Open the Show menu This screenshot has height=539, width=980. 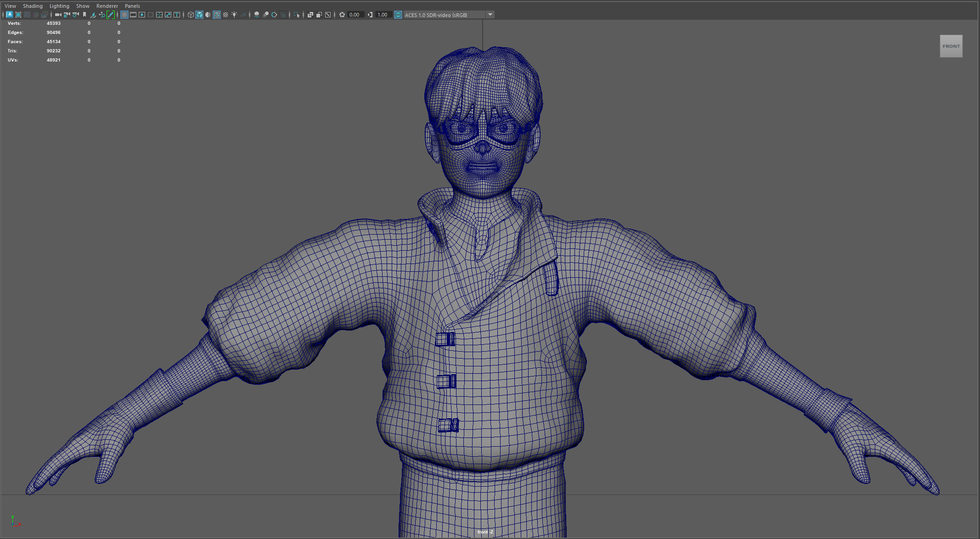coord(83,6)
